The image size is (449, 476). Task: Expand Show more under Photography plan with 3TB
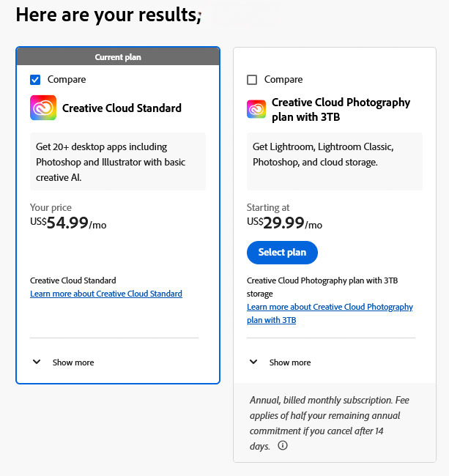(290, 362)
